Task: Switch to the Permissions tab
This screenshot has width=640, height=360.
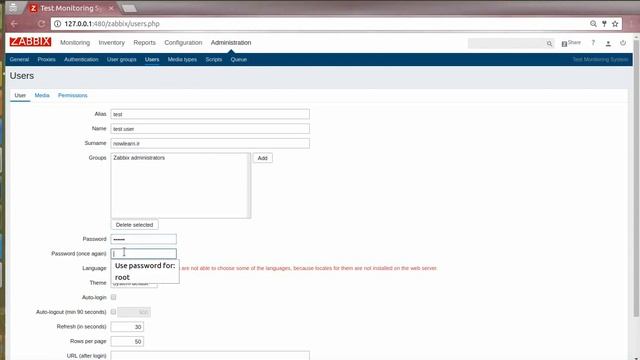Action: (x=73, y=95)
